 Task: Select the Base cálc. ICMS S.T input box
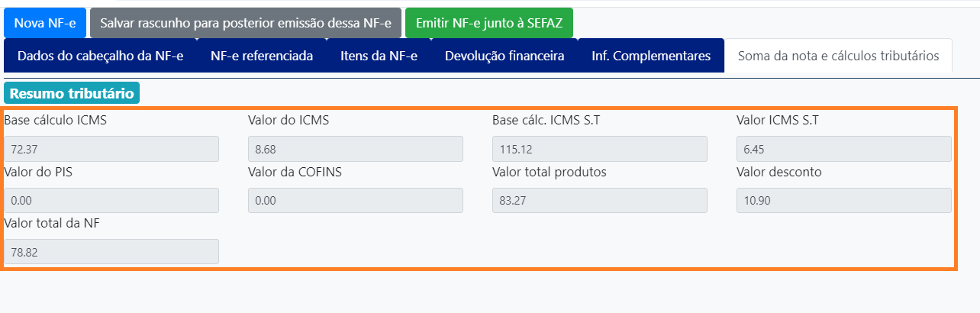pyautogui.click(x=600, y=149)
